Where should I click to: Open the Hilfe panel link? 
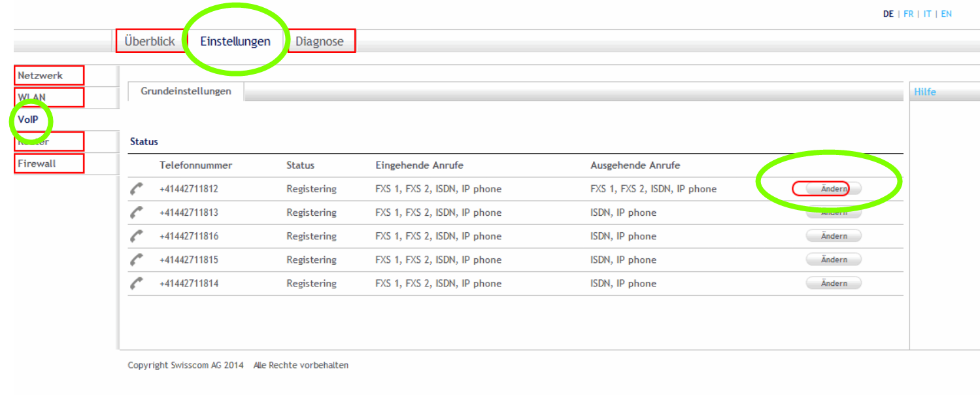tap(925, 92)
